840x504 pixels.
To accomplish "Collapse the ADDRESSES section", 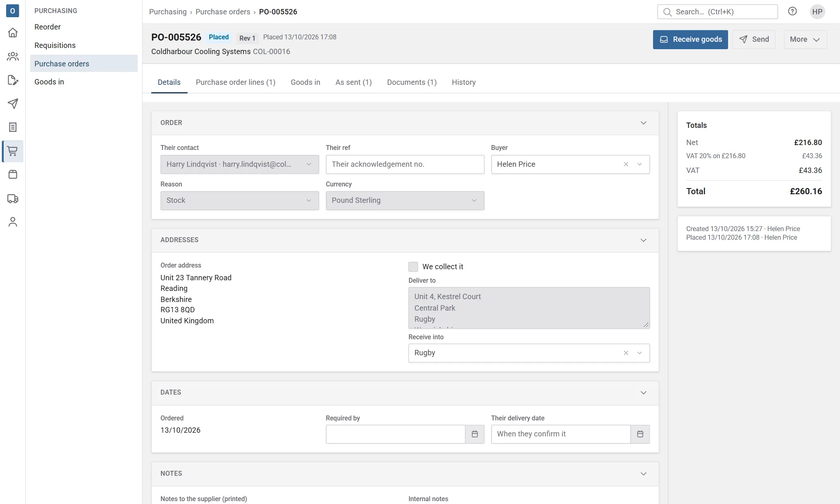I will (x=644, y=240).
